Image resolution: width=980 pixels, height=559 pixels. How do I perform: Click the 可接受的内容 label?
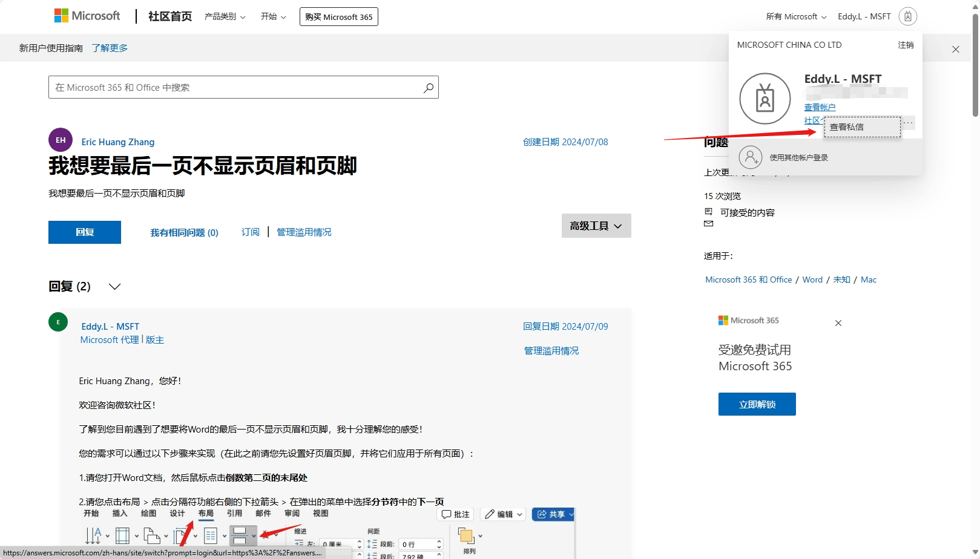748,213
